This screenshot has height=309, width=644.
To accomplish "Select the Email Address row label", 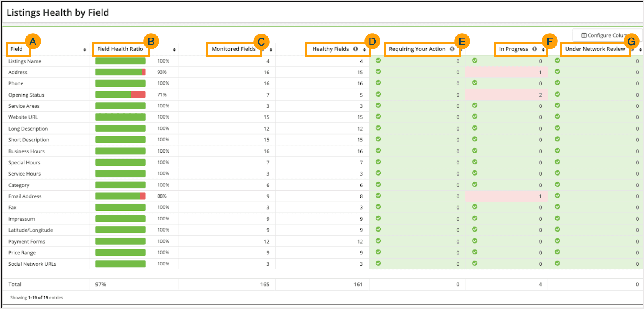I will pos(25,196).
